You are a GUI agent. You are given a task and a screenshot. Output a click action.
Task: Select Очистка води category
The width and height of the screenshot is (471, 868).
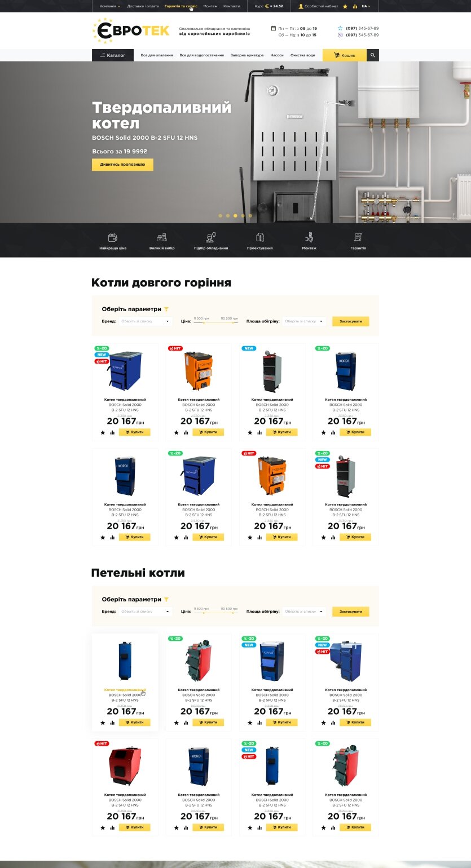(303, 55)
